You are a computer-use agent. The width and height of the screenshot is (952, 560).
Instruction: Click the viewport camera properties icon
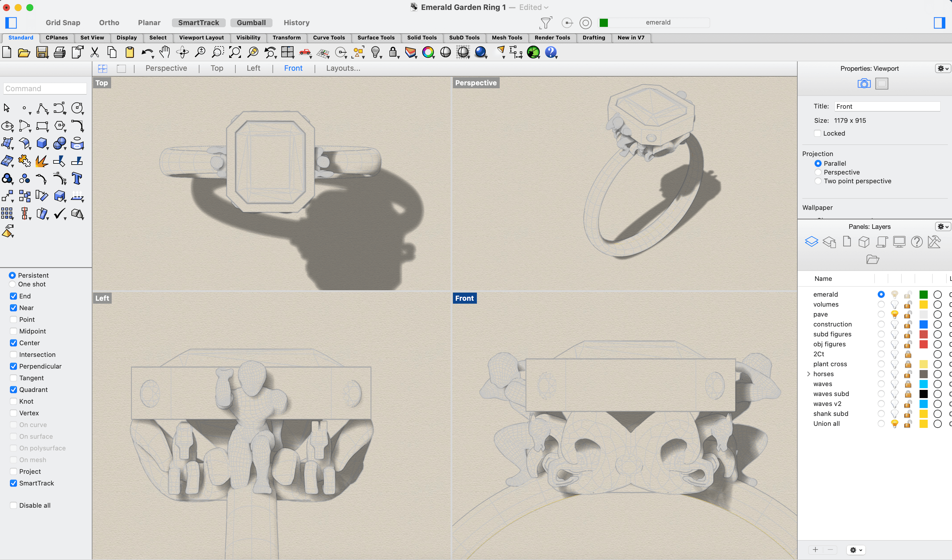tap(864, 84)
